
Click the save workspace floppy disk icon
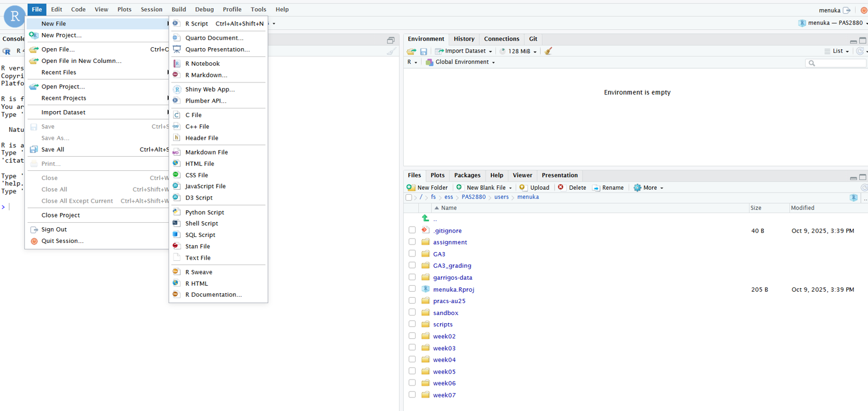424,52
